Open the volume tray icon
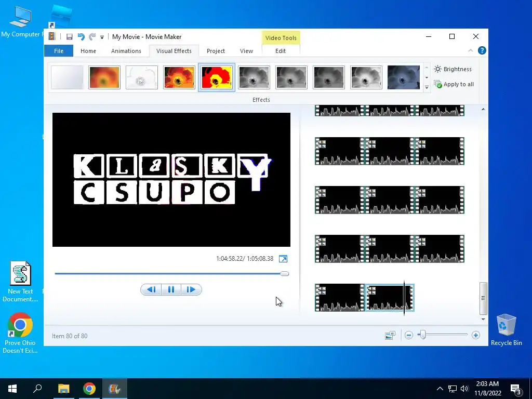The height and width of the screenshot is (399, 532). (x=464, y=389)
